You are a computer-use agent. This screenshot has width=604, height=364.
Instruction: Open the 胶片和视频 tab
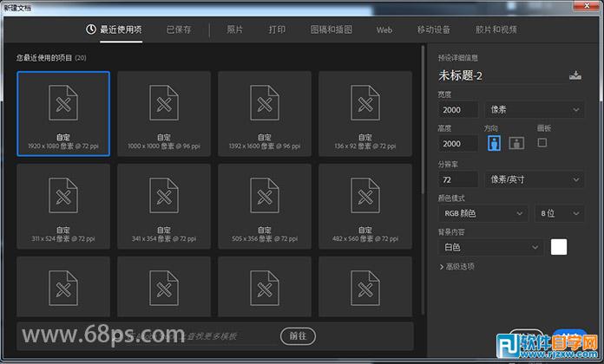pyautogui.click(x=496, y=29)
